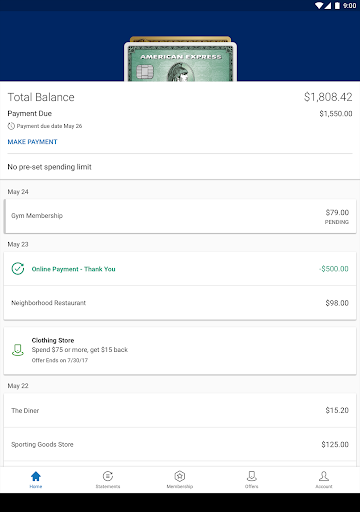Screen dimensions: 360x512
Task: Tap the Total Balance amount $1,808.42
Action: (328, 97)
